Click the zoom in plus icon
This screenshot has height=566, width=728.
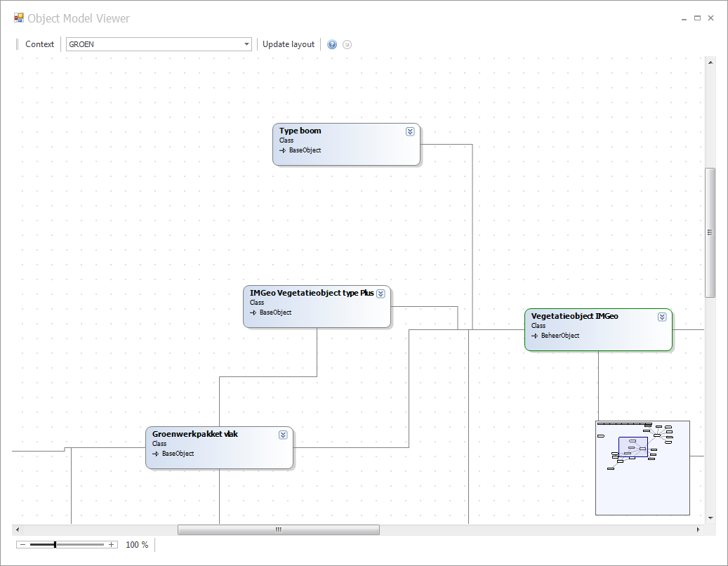111,544
